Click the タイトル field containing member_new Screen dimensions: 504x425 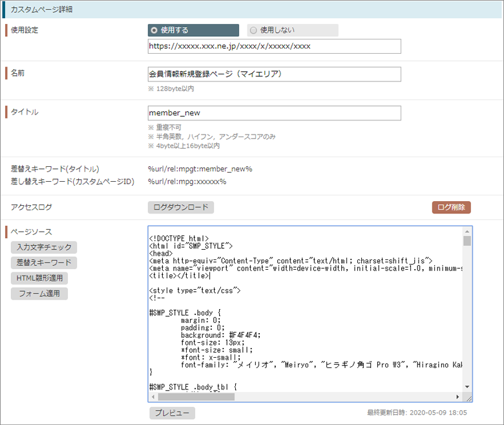[274, 113]
